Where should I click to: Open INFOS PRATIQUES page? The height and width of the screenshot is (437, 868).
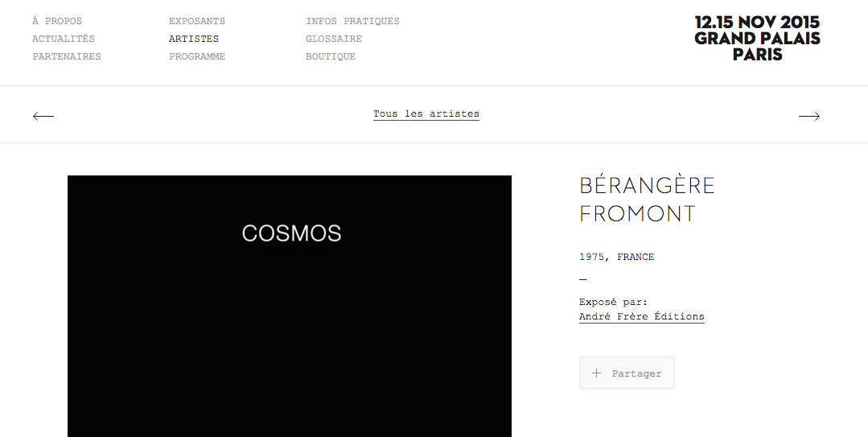point(352,21)
